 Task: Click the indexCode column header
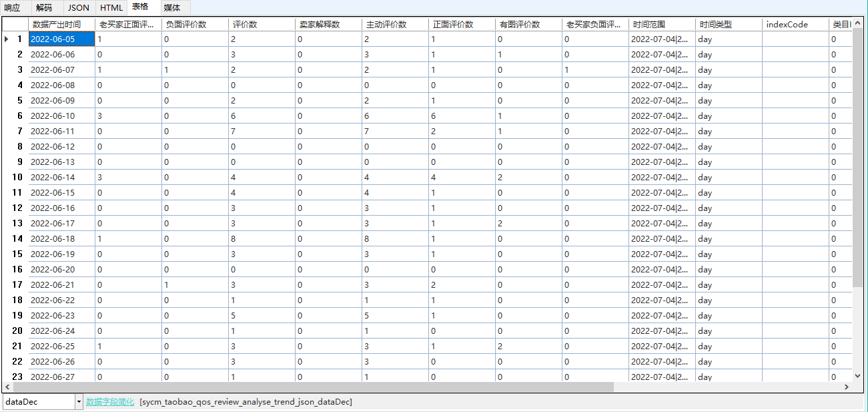click(x=795, y=25)
